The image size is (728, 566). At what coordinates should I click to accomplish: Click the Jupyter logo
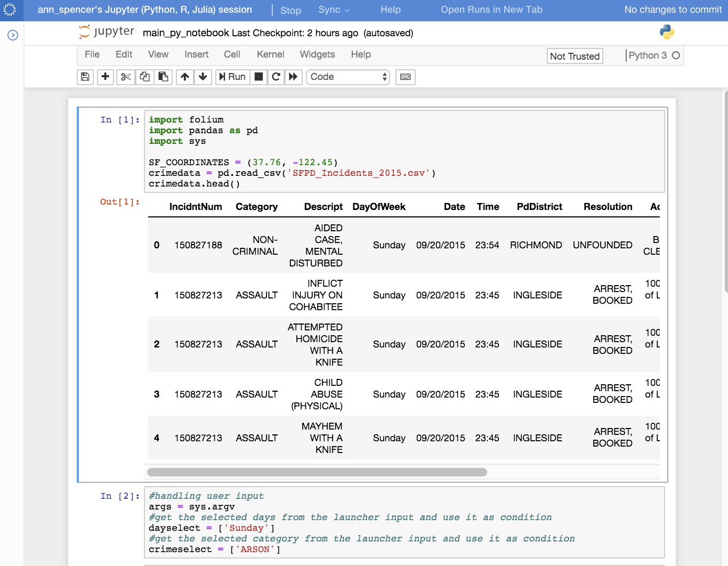click(x=106, y=32)
